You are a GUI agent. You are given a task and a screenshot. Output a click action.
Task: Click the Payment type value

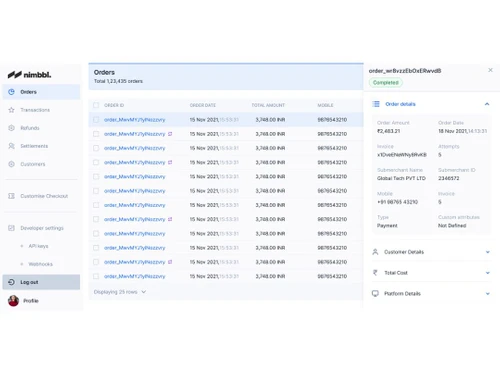point(387,226)
